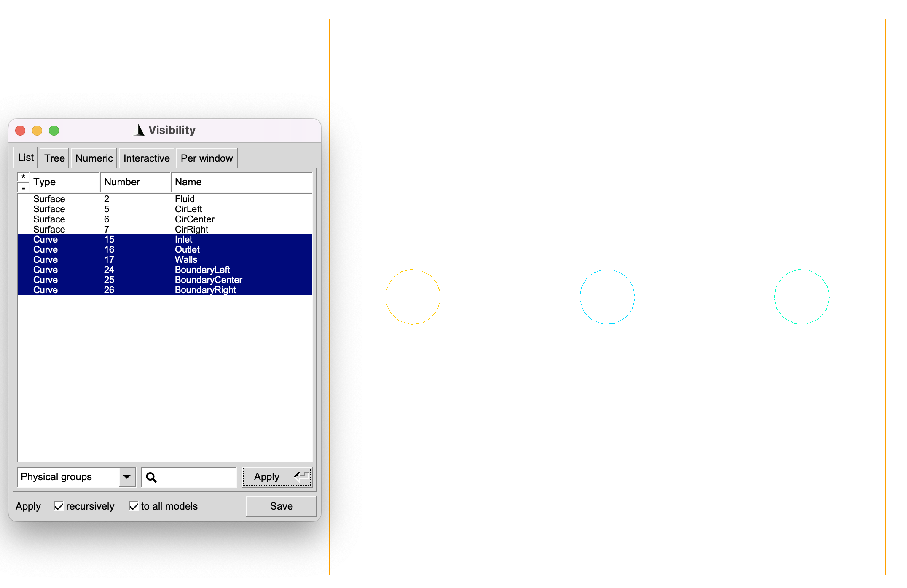Click the Gmsh logo in the Visibility title bar

point(139,130)
